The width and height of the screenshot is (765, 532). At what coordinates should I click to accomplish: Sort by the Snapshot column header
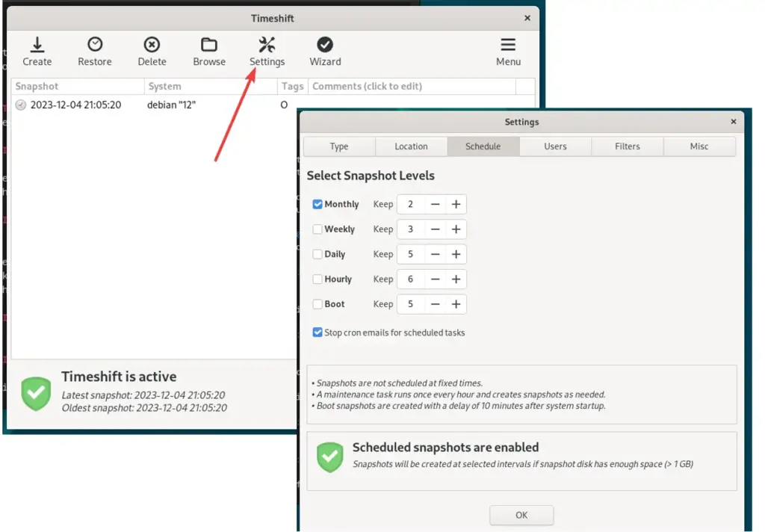78,87
